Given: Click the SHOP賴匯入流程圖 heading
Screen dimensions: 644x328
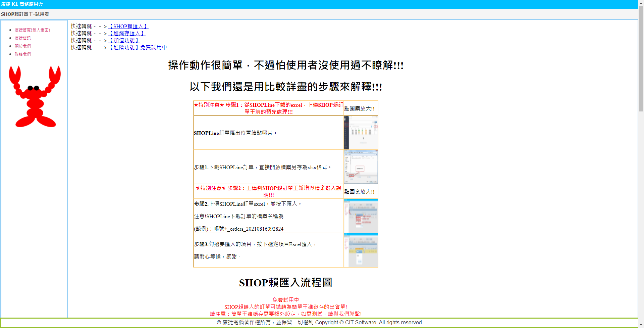Looking at the screenshot, I should pos(285,282).
